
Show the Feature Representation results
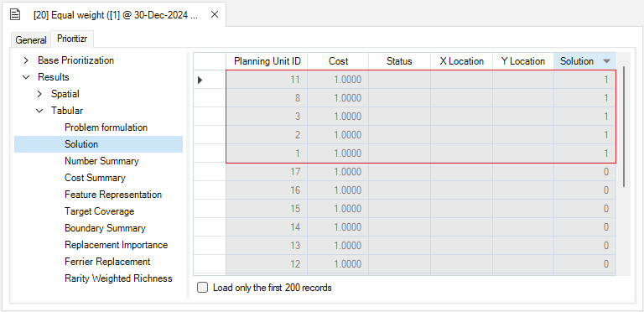point(113,195)
